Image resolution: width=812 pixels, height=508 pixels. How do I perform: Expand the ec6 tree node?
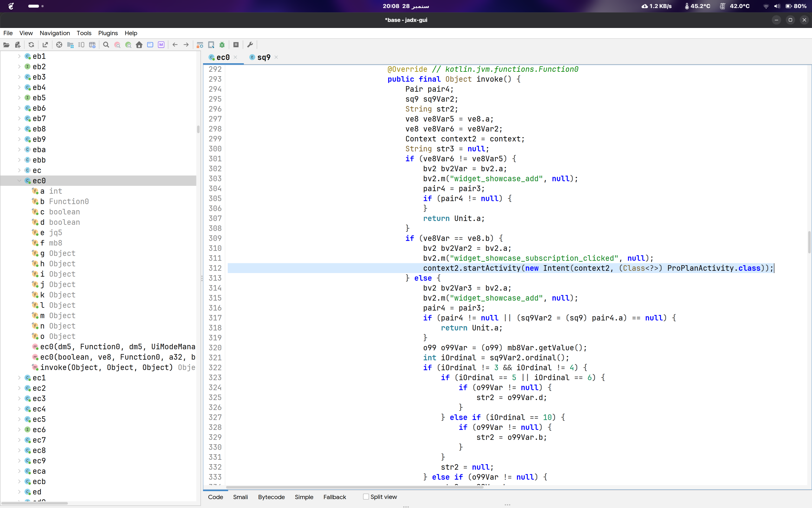[19, 429]
